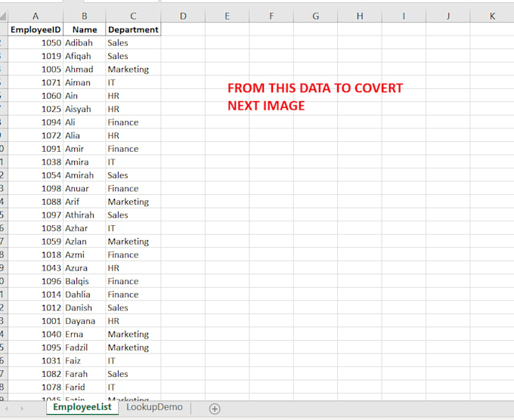This screenshot has height=420, width=514.
Task: Select cell with ID 1054
Action: pos(36,175)
